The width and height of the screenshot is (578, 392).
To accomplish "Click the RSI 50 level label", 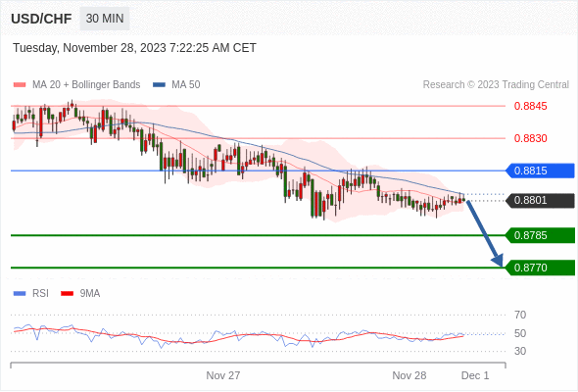I will pos(520,333).
